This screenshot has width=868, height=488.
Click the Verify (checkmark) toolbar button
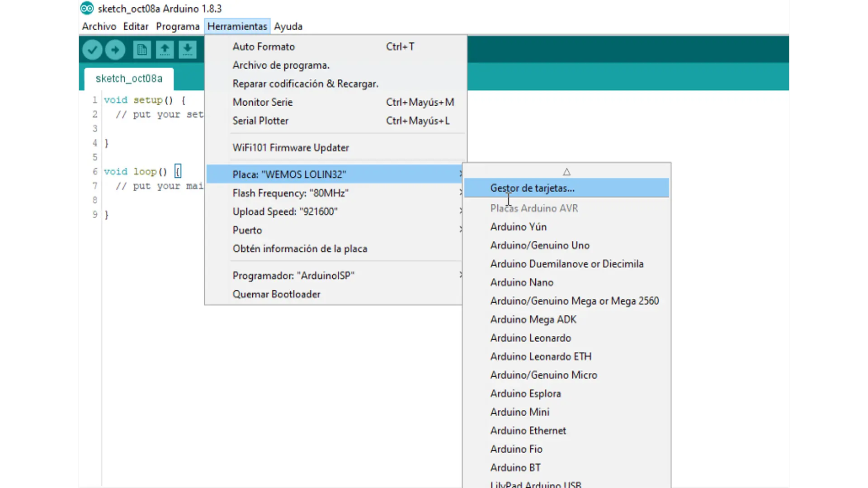click(92, 50)
